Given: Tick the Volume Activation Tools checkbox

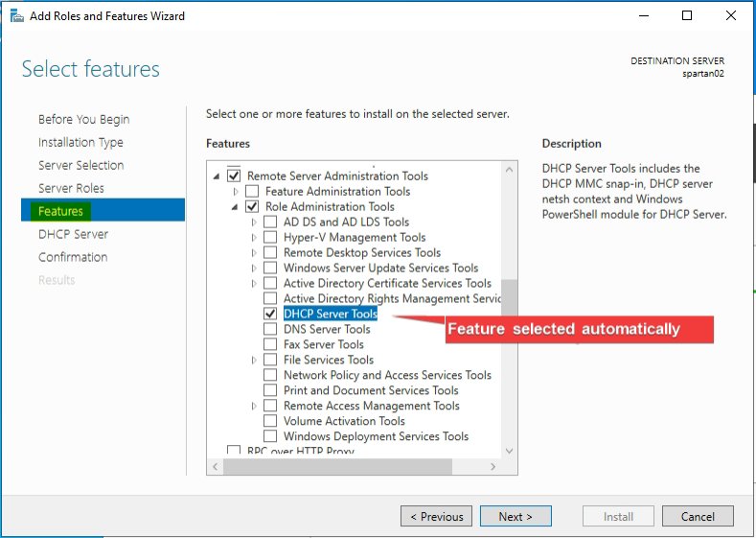Looking at the screenshot, I should click(x=270, y=421).
